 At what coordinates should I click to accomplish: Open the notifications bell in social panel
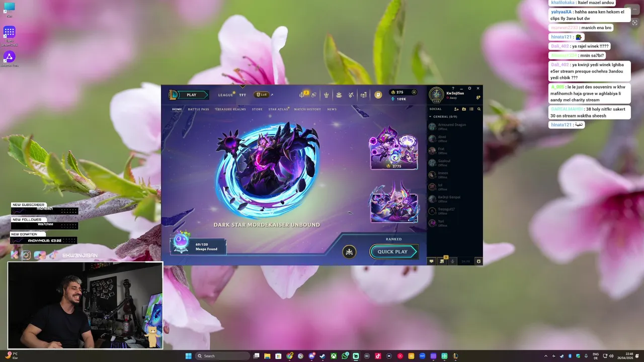point(478,98)
